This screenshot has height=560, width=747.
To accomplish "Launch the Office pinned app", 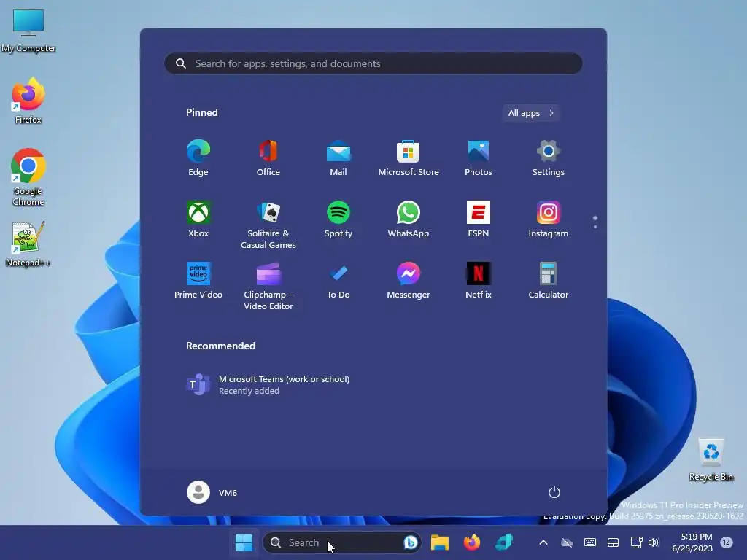I will (268, 158).
